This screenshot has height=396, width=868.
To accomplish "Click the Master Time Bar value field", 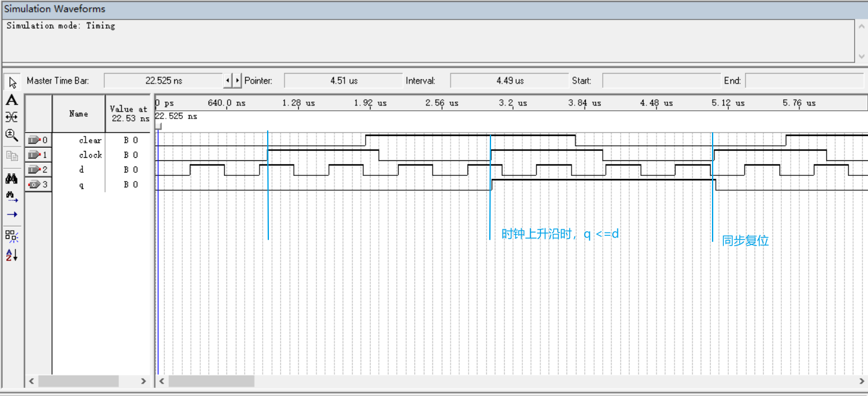I will [x=163, y=80].
